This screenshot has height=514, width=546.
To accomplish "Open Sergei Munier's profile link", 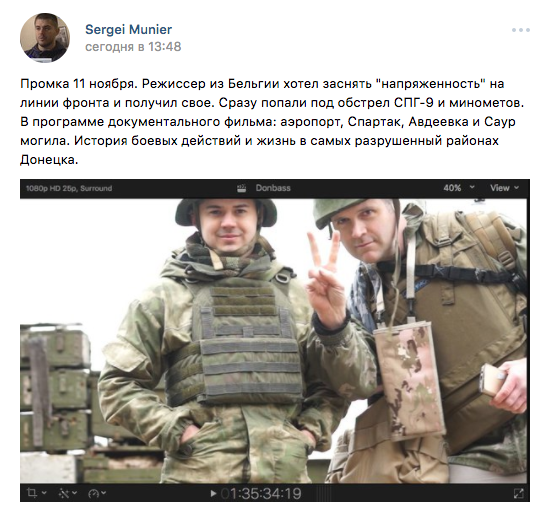I will pyautogui.click(x=128, y=30).
